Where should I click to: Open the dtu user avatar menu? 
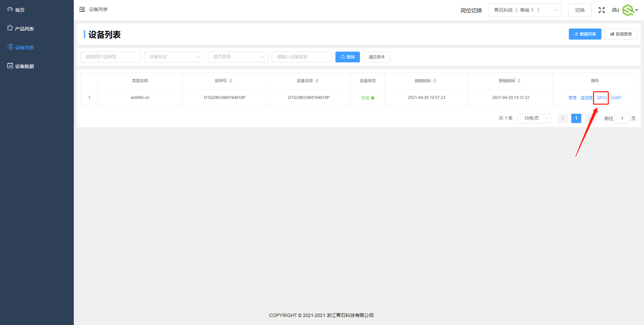pyautogui.click(x=629, y=10)
